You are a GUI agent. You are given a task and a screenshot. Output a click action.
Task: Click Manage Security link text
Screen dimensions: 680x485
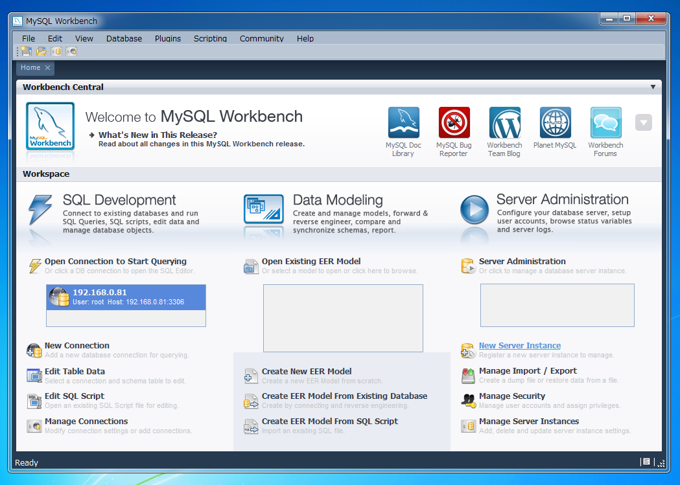(x=512, y=396)
